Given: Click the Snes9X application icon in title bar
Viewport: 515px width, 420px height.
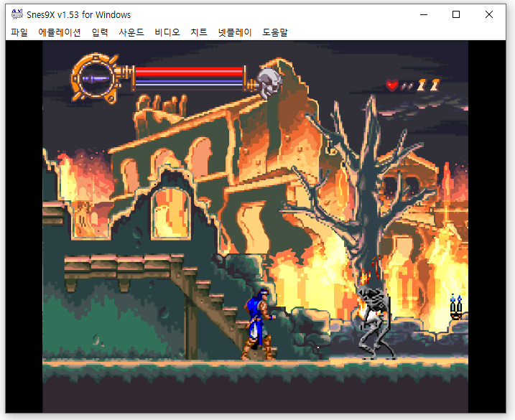Looking at the screenshot, I should tap(17, 14).
